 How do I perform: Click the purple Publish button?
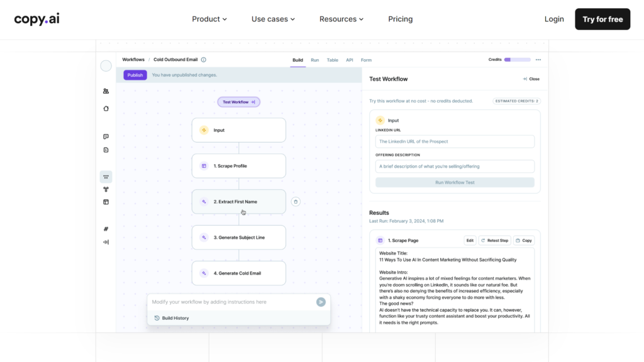[x=135, y=75]
